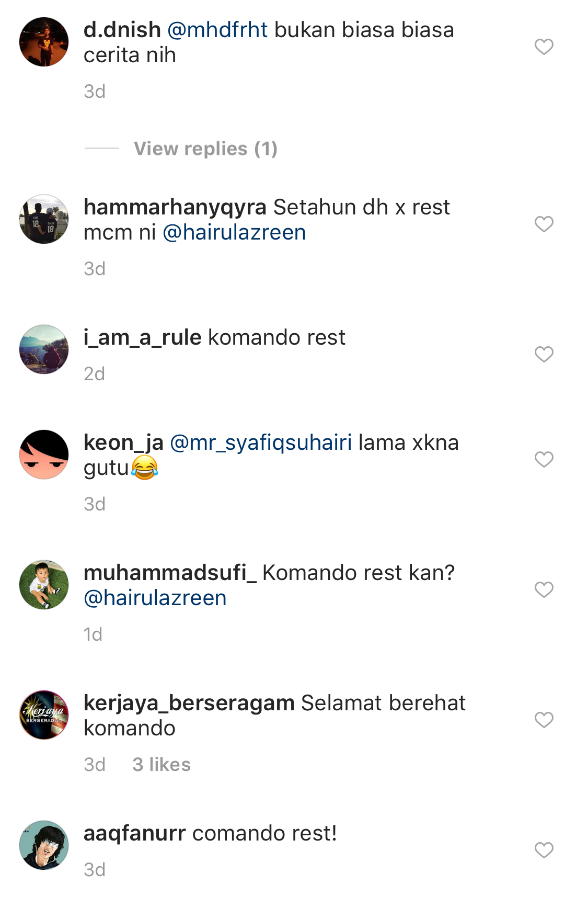Open hammarhanyqyra's avatar
Viewport: 588px width, 908px height.
(44, 219)
